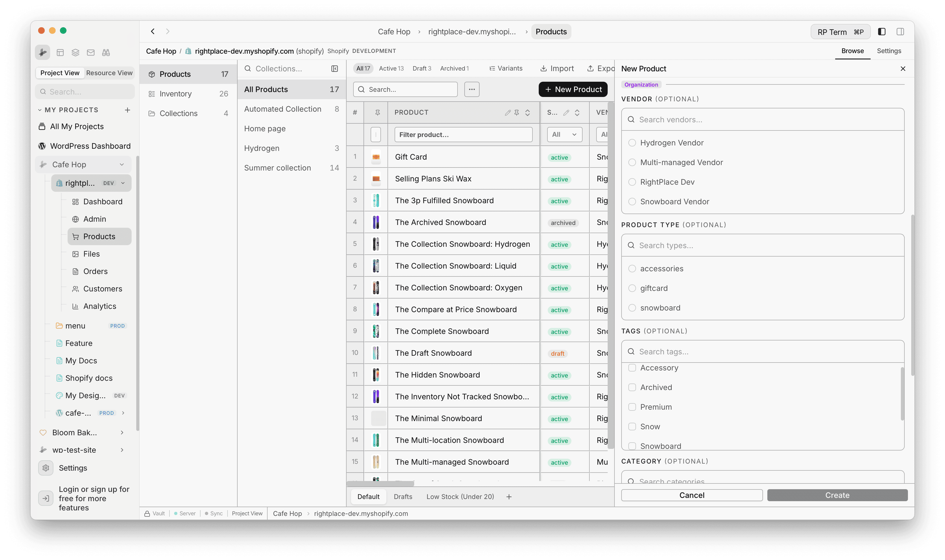Click the Import icon in the products toolbar
945x560 pixels.
click(544, 68)
